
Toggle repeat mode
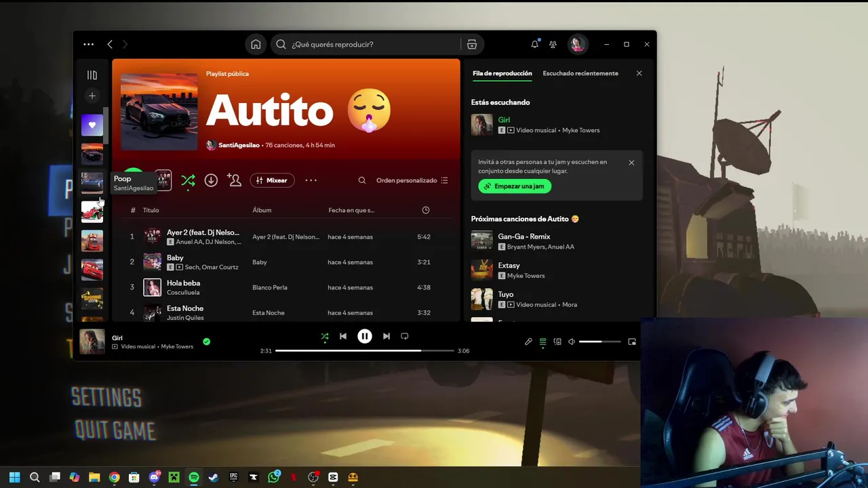click(x=405, y=336)
